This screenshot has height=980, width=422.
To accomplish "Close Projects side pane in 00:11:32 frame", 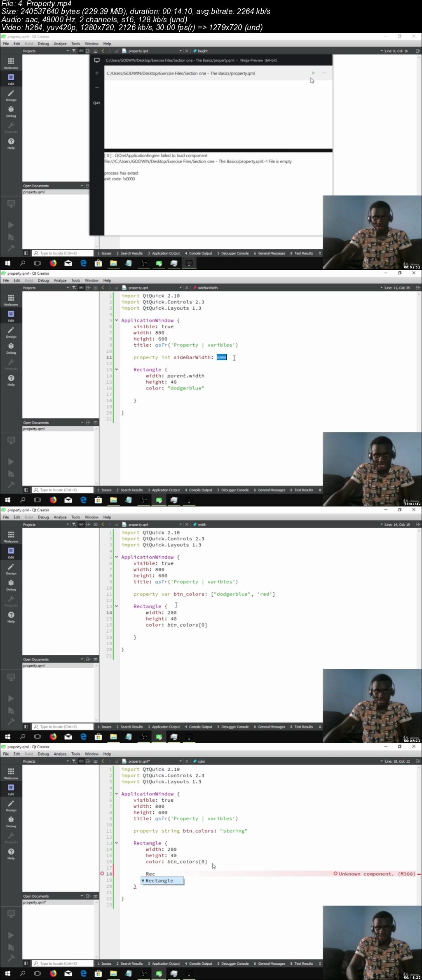I will point(95,761).
